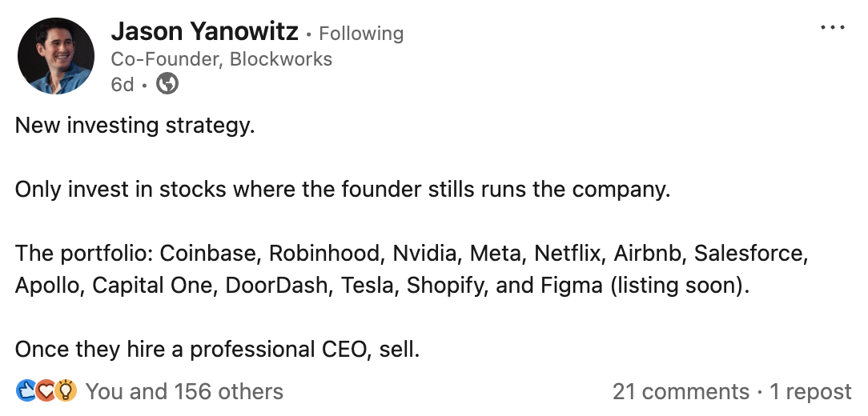This screenshot has height=416, width=868.
Task: Click the word Figma in the post
Action: pos(572,286)
